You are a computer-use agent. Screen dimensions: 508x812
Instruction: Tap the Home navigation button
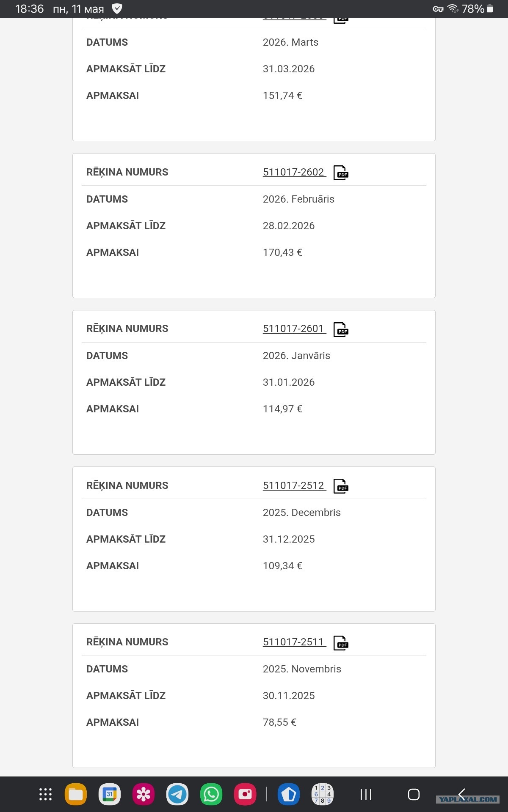[414, 794]
